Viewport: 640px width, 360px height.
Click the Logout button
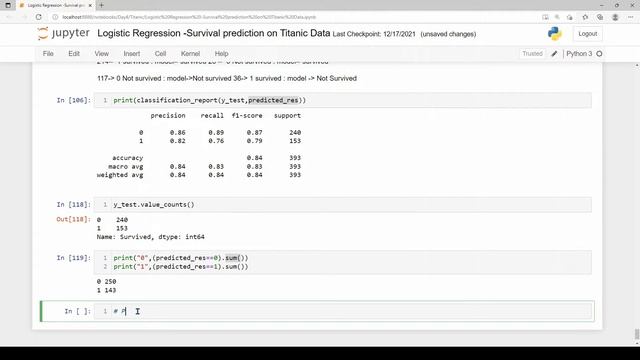point(587,34)
